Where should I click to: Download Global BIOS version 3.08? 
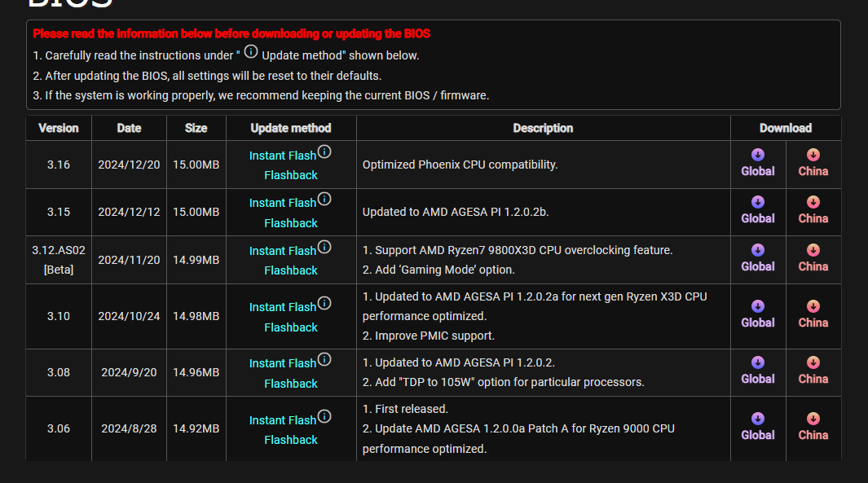click(758, 371)
